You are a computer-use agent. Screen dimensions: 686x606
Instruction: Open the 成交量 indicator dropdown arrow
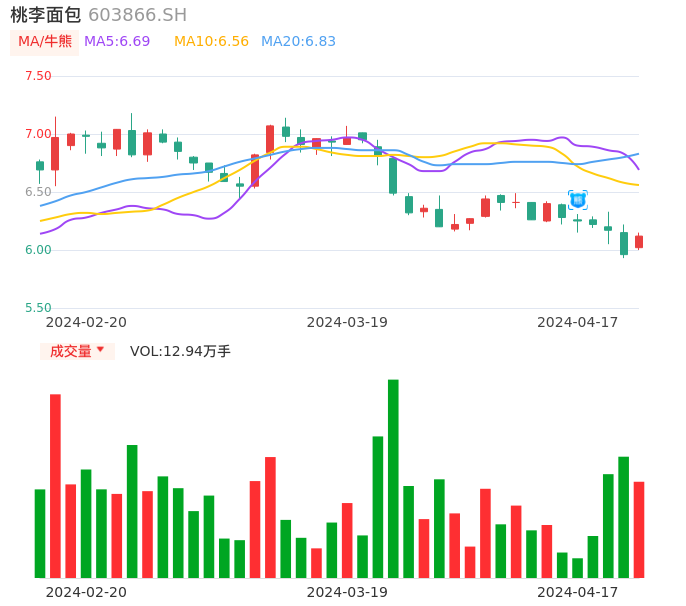100,350
